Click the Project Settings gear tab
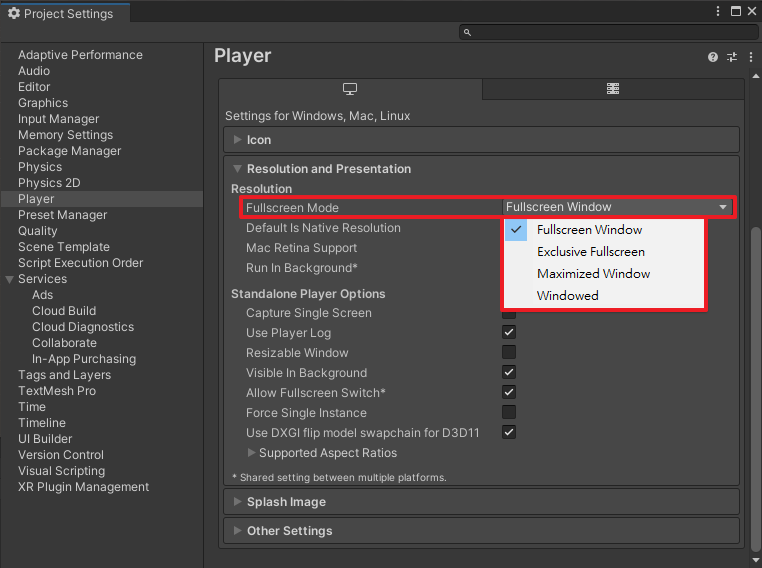Screen dimensions: 762x568 (x=65, y=13)
